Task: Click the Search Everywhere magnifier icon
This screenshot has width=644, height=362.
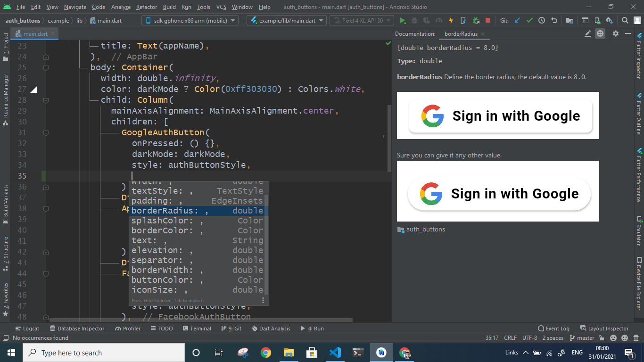Action: [x=625, y=20]
